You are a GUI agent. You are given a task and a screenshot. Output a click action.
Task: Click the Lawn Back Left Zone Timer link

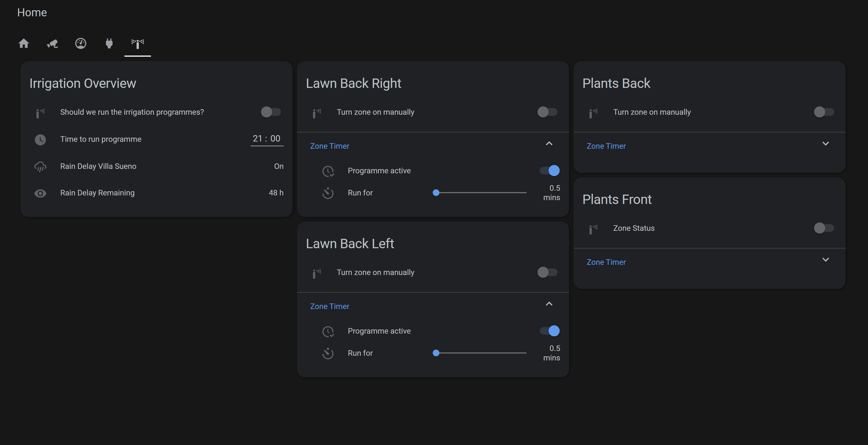coord(330,306)
